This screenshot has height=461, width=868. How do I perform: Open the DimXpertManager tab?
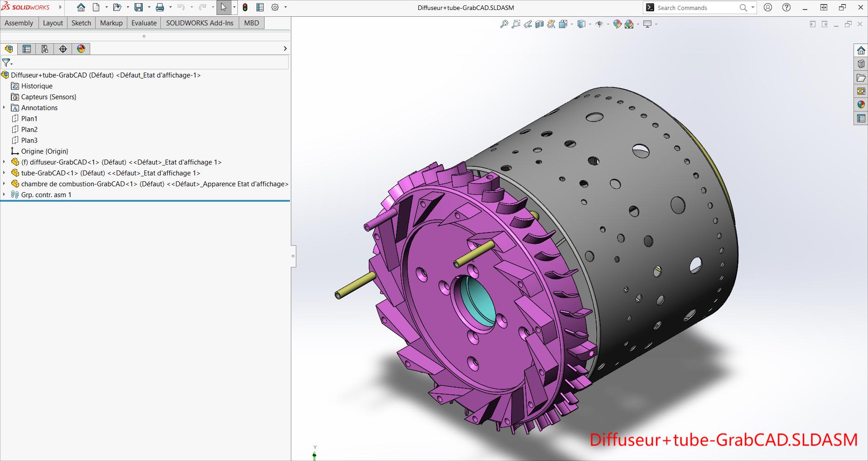(63, 49)
